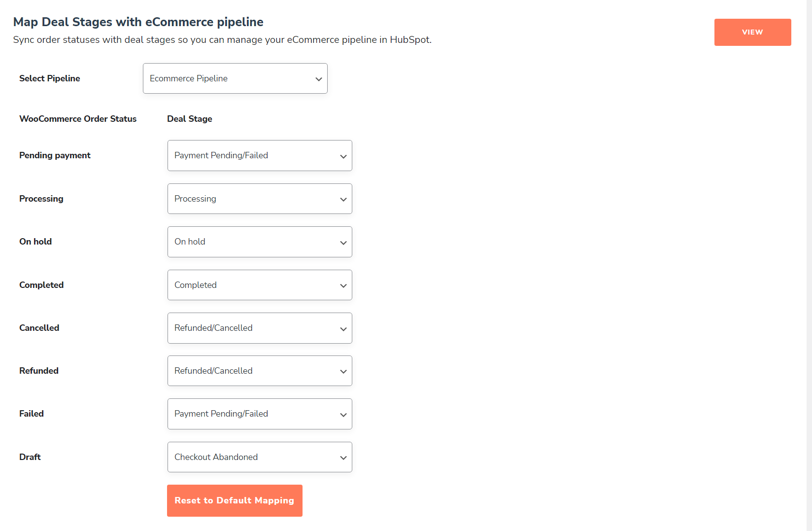Click Reset to Default Mapping button

click(235, 500)
